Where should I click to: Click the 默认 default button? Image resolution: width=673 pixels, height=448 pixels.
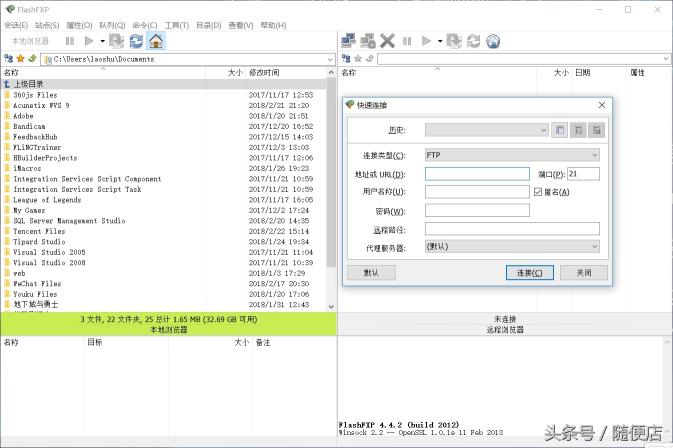tap(371, 272)
